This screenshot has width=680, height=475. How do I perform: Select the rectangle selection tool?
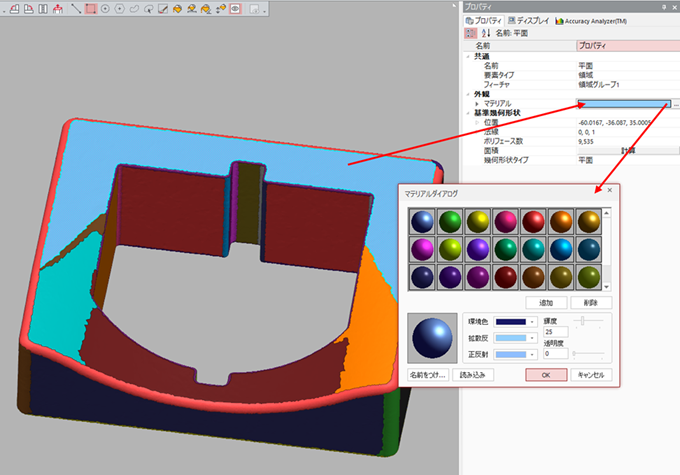coord(91,9)
